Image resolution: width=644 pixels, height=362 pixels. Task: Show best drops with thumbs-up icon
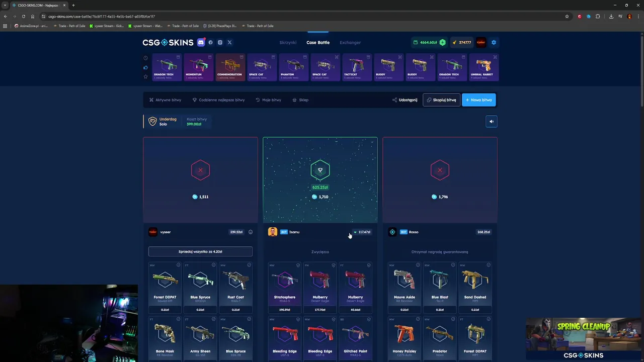click(x=146, y=67)
